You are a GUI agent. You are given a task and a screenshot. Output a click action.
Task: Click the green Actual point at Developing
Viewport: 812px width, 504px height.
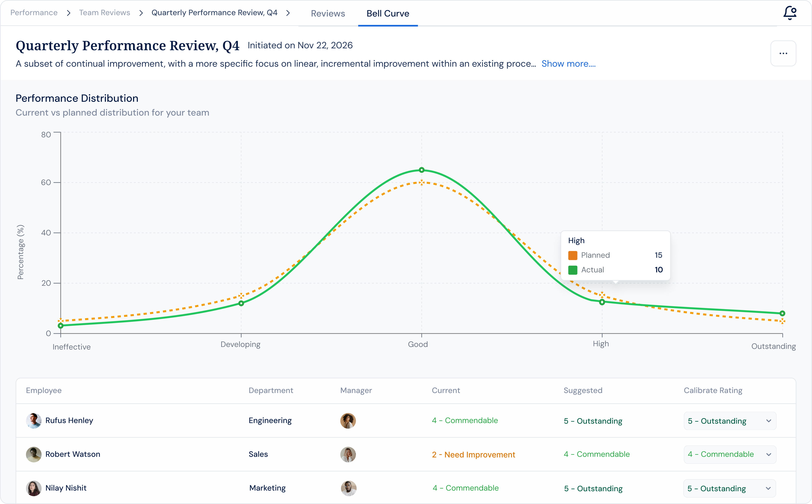tap(241, 303)
